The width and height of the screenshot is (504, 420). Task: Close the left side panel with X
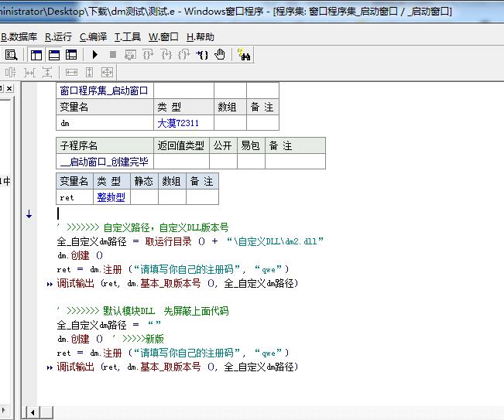click(x=10, y=90)
